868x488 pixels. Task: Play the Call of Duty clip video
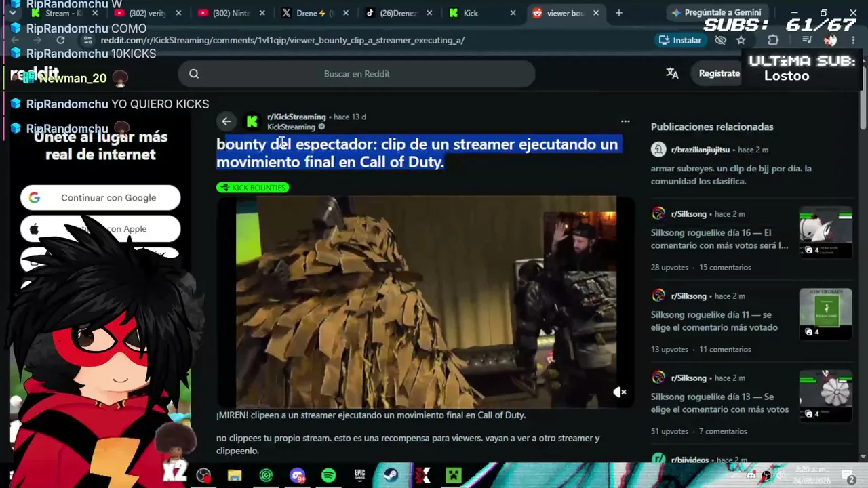click(426, 302)
